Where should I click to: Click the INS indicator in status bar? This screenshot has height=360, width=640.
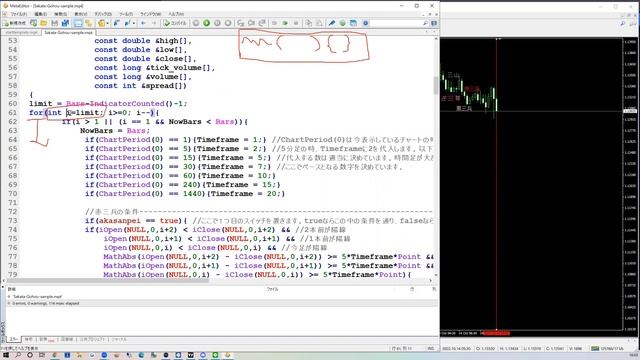(430, 349)
